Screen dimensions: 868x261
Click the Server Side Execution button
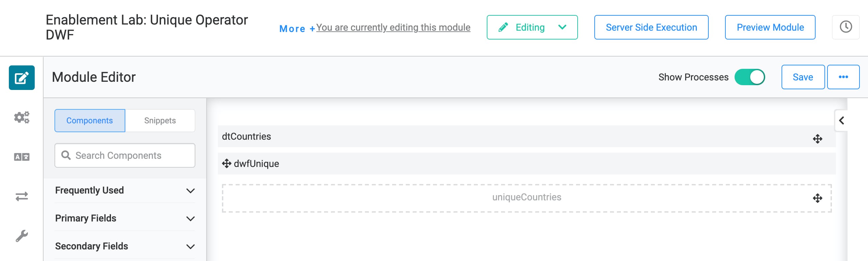pos(652,27)
